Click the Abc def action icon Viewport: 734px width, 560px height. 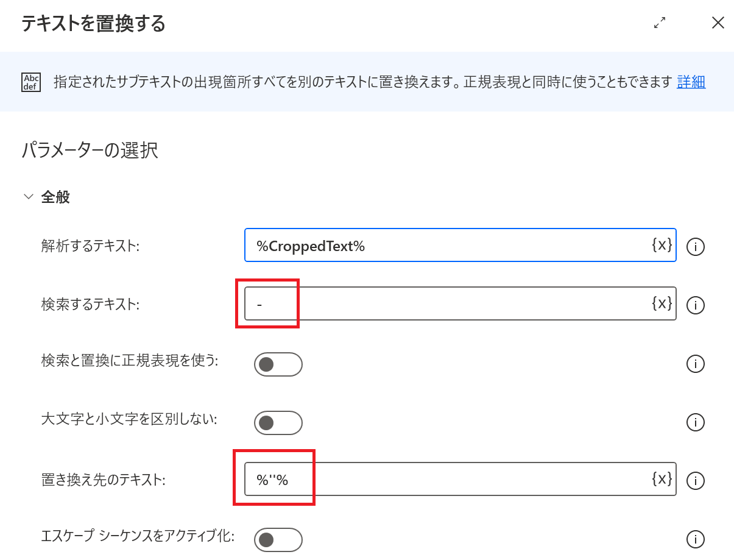(31, 82)
